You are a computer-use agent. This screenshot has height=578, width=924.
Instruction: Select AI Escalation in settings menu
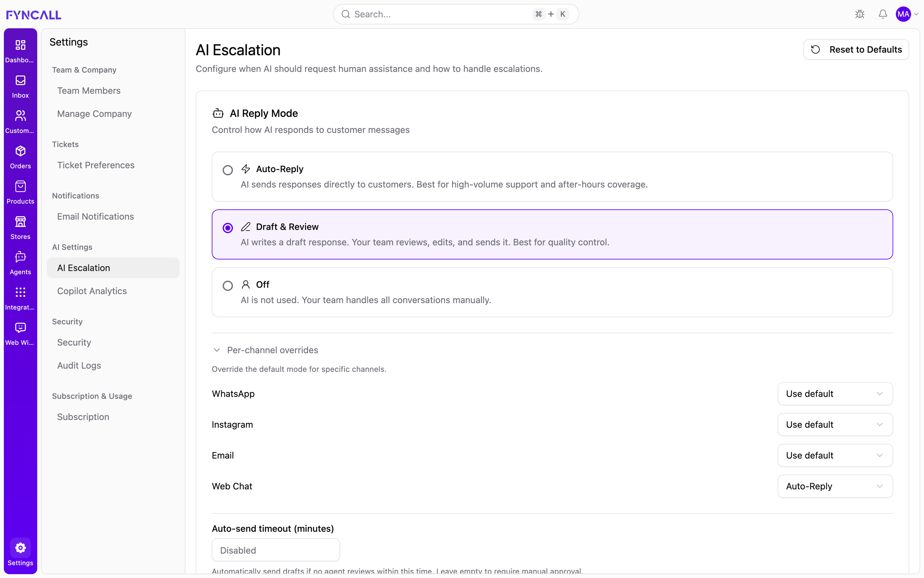coord(113,268)
